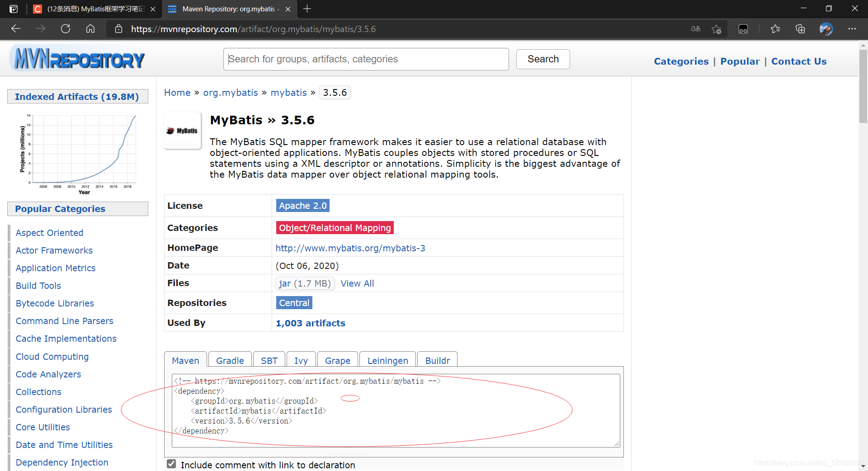
Task: Open the immersive reader extension icon
Action: click(743, 29)
